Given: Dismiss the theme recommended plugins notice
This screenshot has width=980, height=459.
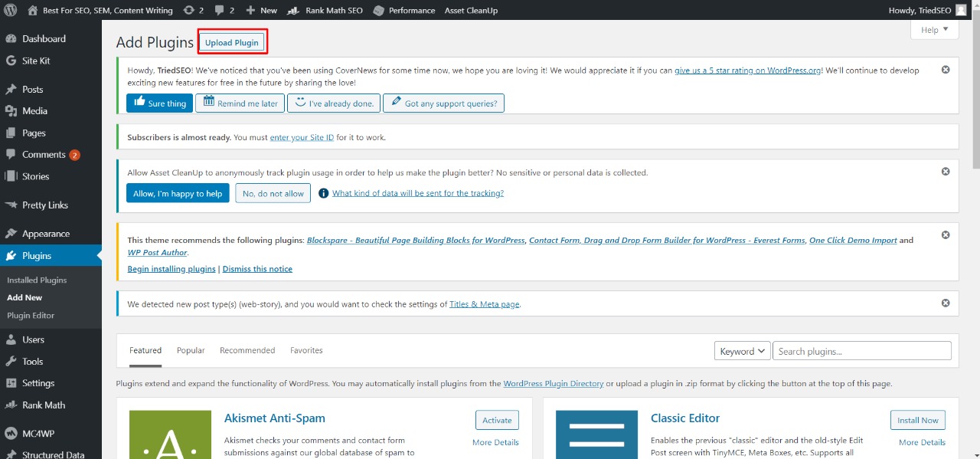Looking at the screenshot, I should pyautogui.click(x=946, y=234).
